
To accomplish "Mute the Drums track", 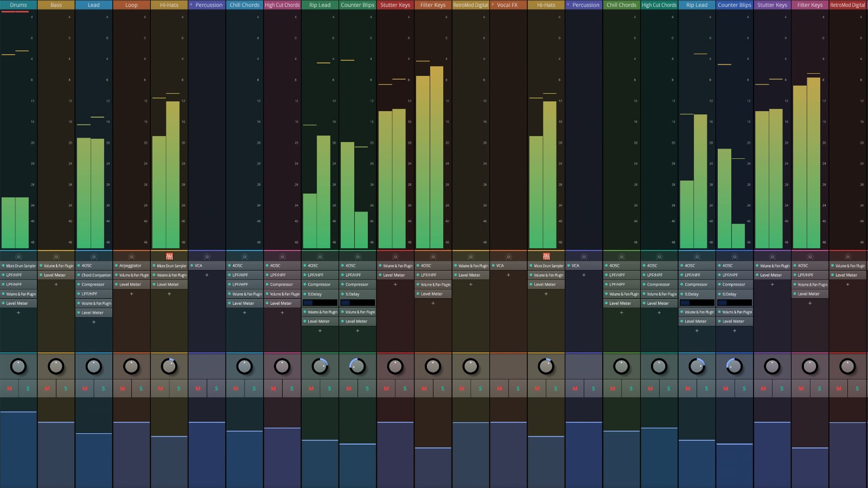I will click(x=9, y=388).
